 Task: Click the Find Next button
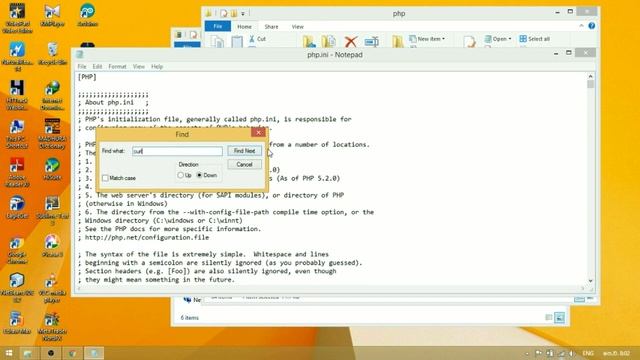tap(244, 151)
